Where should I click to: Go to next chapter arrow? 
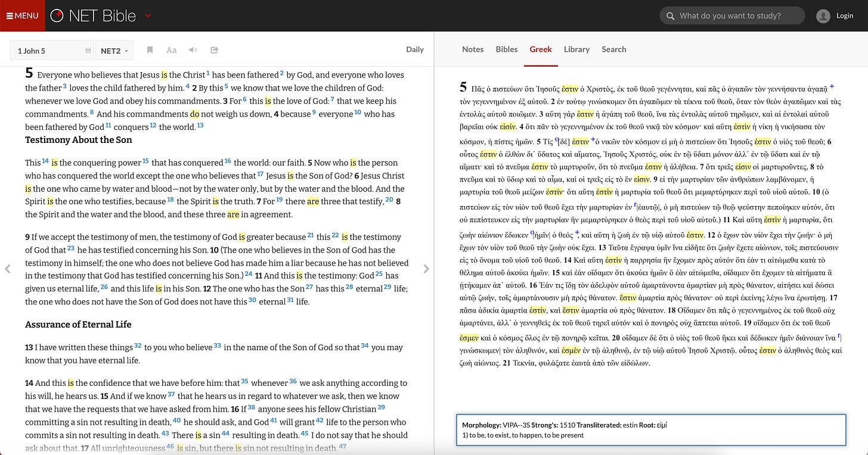click(x=426, y=269)
